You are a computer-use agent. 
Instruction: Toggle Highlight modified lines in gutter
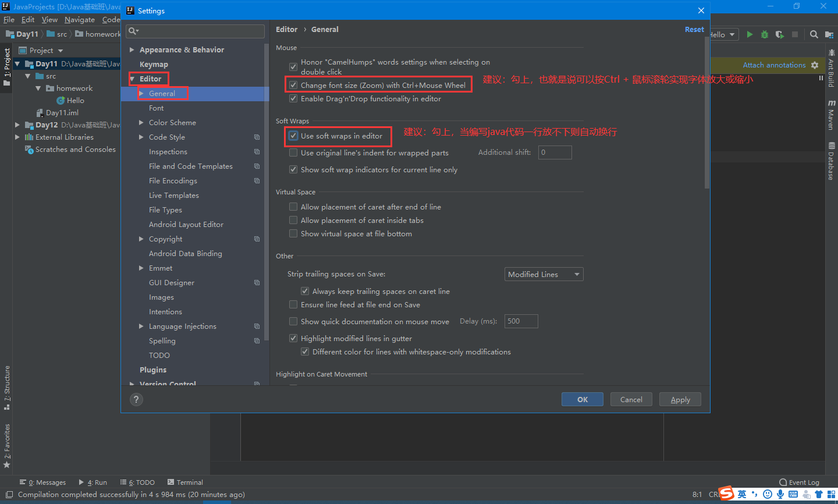click(x=293, y=339)
